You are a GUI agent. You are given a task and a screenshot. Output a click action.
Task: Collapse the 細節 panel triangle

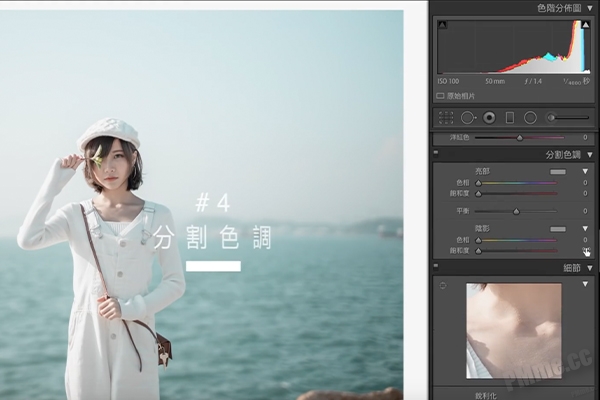(590, 268)
